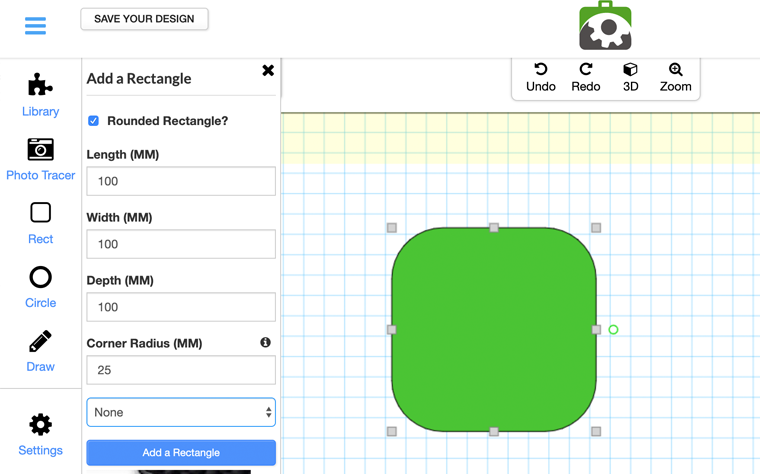Show Corner Radius info tooltip icon
The height and width of the screenshot is (474, 760).
coord(265,342)
